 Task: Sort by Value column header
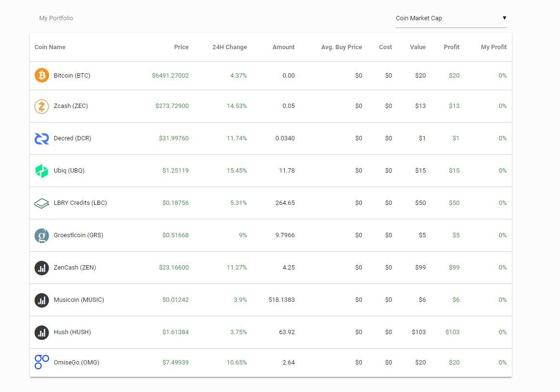pyautogui.click(x=418, y=47)
